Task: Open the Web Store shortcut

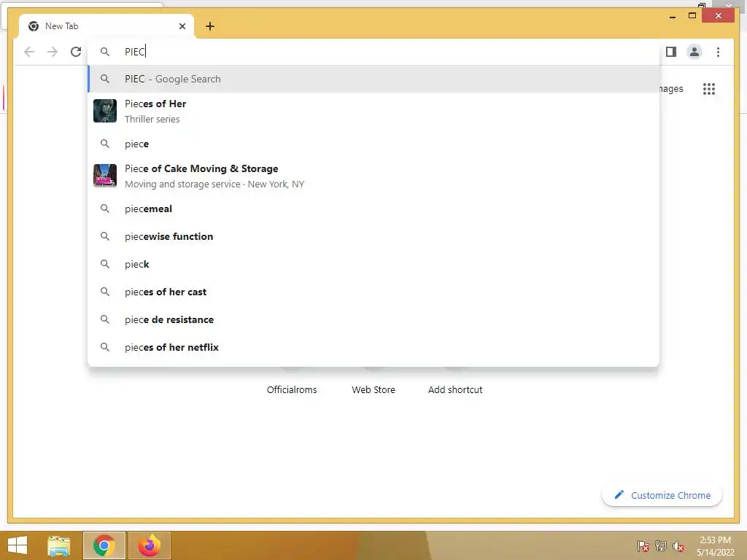Action: [373, 389]
